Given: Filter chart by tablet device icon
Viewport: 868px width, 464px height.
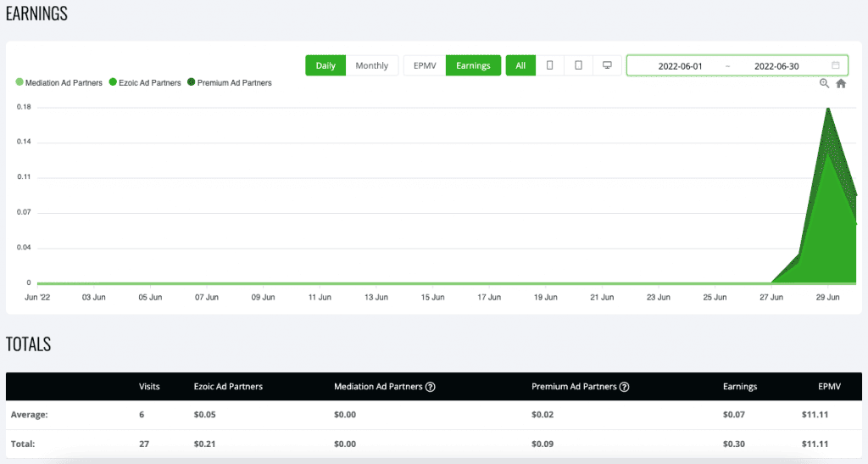Looking at the screenshot, I should pyautogui.click(x=578, y=65).
